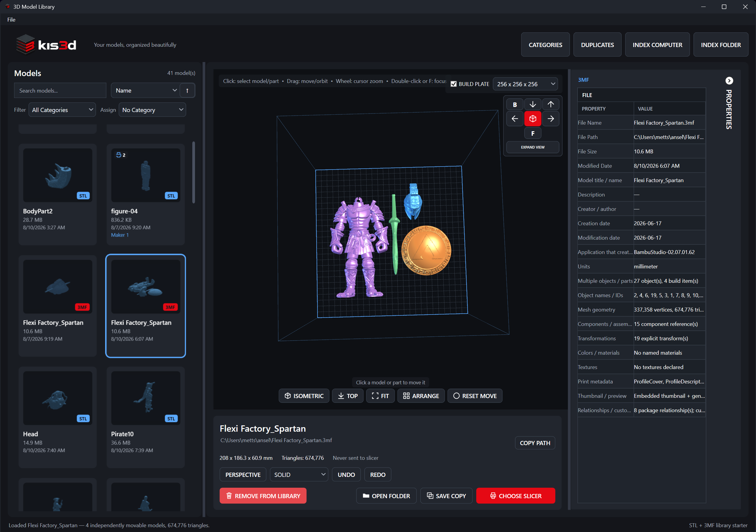Click the STL badge on Pirate10
The width and height of the screenshot is (756, 532).
171,419
